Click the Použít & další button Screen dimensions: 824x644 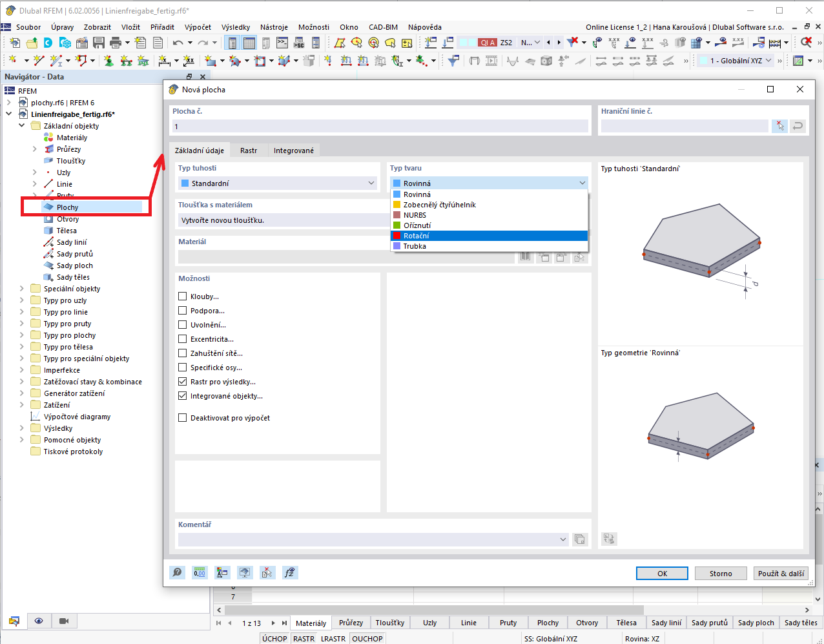[781, 573]
